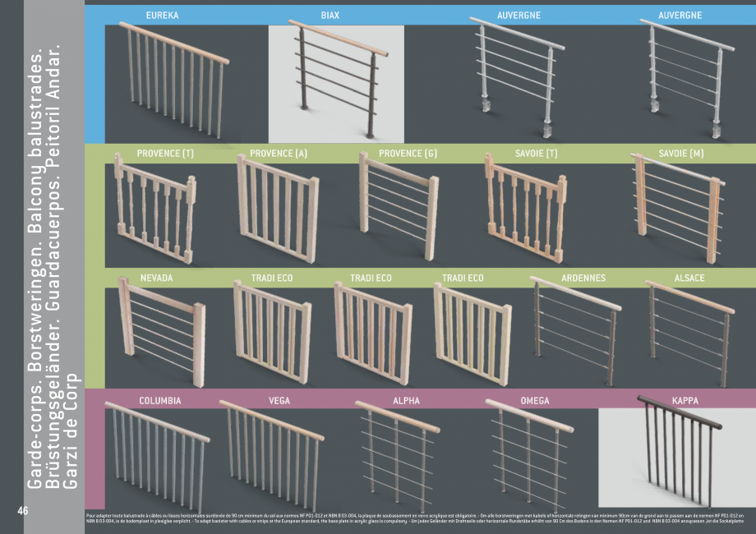Click the Savoie (T) balustrade image
Screen dimensions: 756x534
[x=526, y=205]
